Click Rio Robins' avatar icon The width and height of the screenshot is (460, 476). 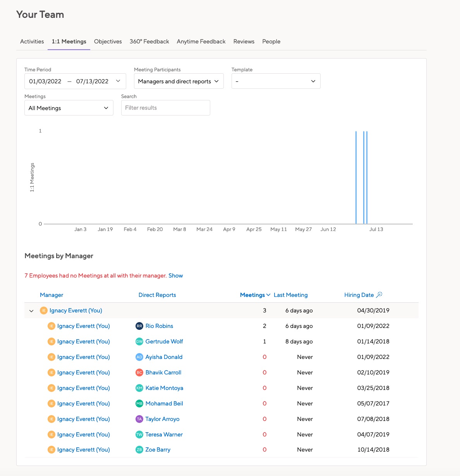[139, 326]
